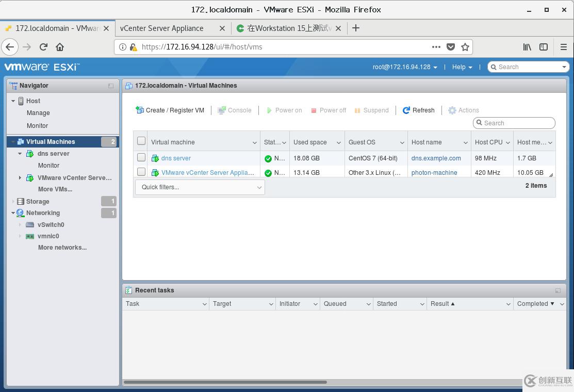Click More networks... in the Navigator
Image resolution: width=574 pixels, height=392 pixels.
coord(62,248)
